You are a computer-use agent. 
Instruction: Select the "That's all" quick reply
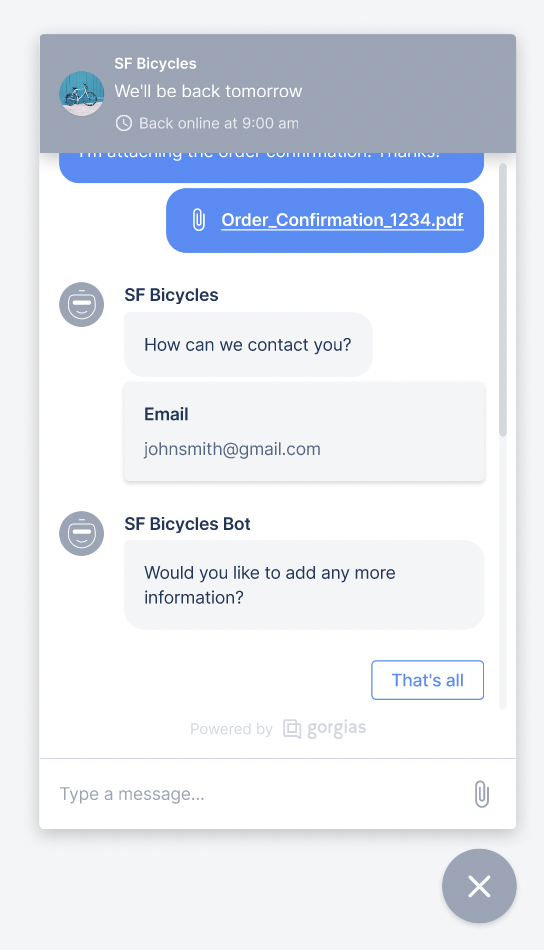pyautogui.click(x=428, y=680)
